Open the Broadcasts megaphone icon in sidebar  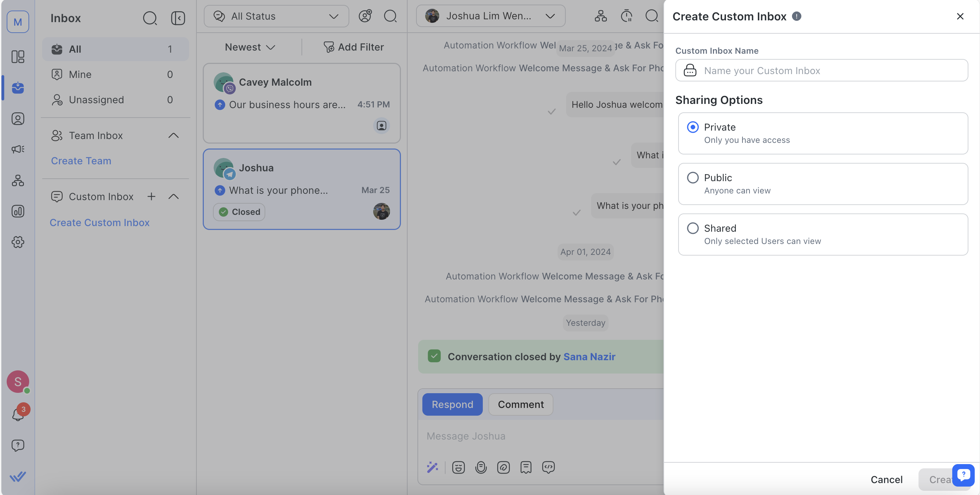click(18, 149)
